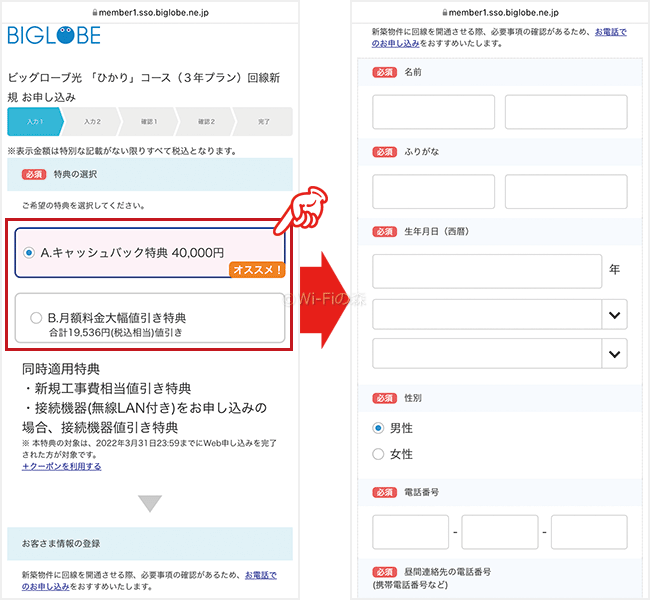Image resolution: width=650 pixels, height=600 pixels.
Task: Click the left address bar URL
Action: click(153, 13)
